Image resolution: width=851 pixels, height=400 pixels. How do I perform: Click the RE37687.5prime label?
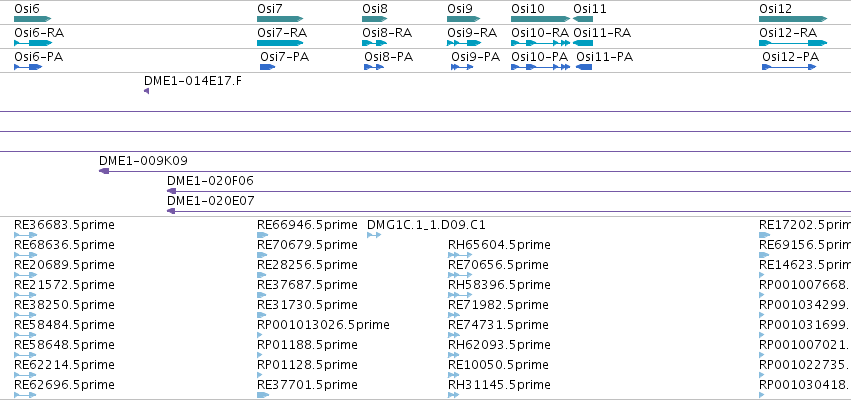click(x=308, y=285)
